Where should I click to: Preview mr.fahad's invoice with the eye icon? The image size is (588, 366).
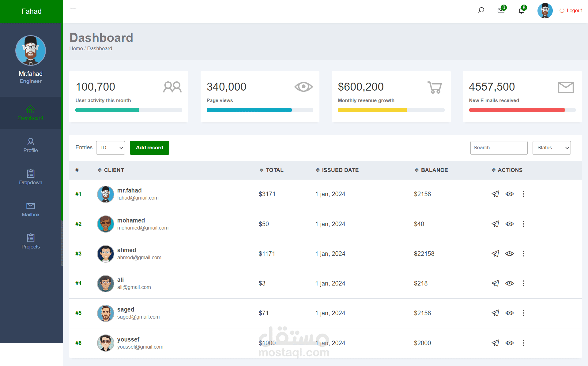510,194
